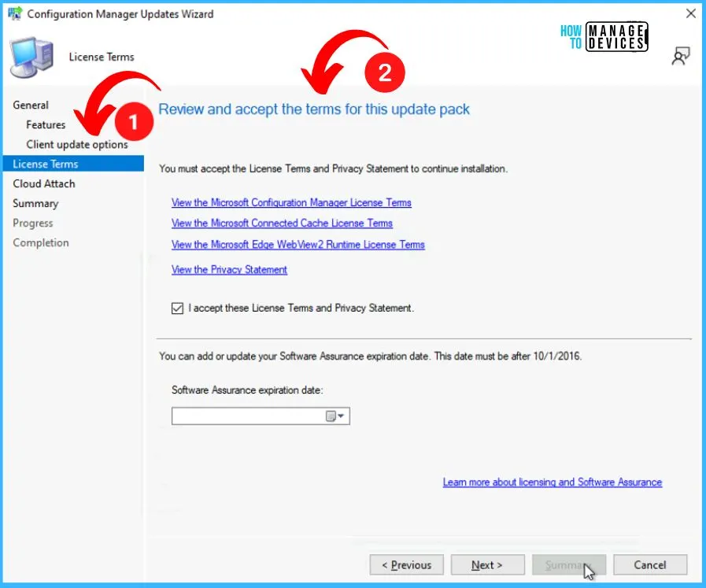Click the computer icon beside License Terms header
706x588 pixels.
click(x=31, y=58)
